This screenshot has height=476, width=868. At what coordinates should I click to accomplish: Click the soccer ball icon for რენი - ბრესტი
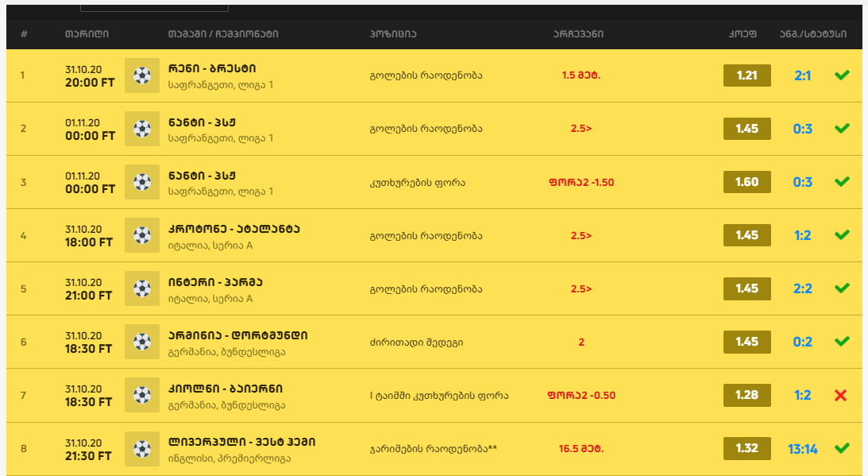coord(142,75)
